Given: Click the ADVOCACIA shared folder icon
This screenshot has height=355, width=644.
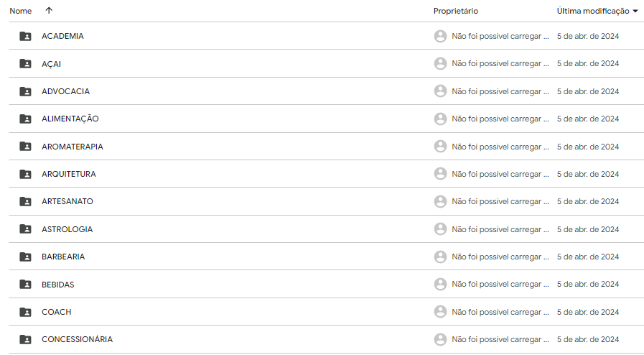Looking at the screenshot, I should [25, 91].
